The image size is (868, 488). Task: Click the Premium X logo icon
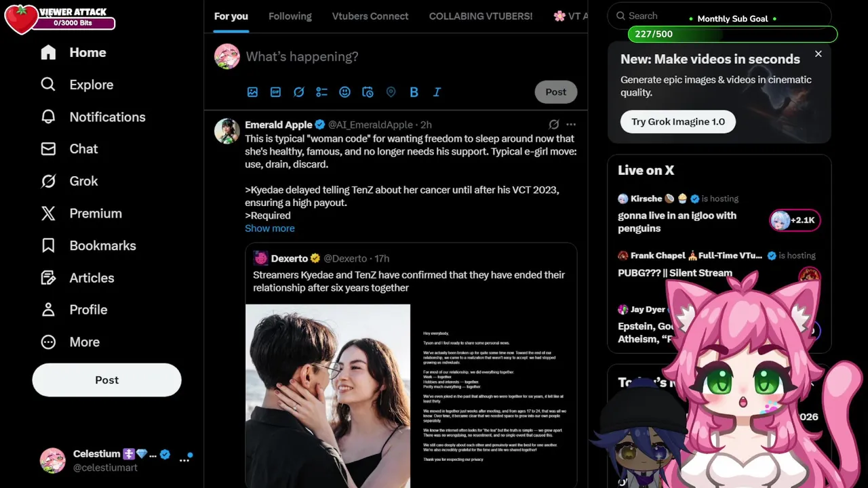tap(48, 213)
